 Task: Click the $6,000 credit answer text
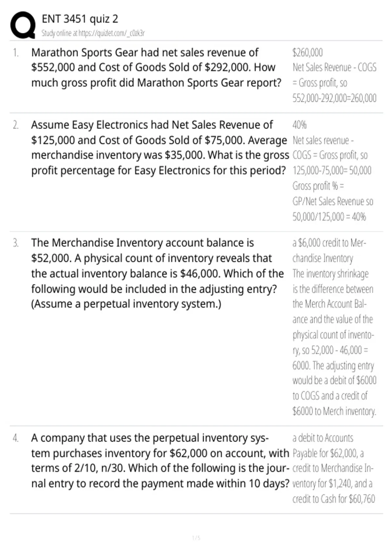point(329,251)
